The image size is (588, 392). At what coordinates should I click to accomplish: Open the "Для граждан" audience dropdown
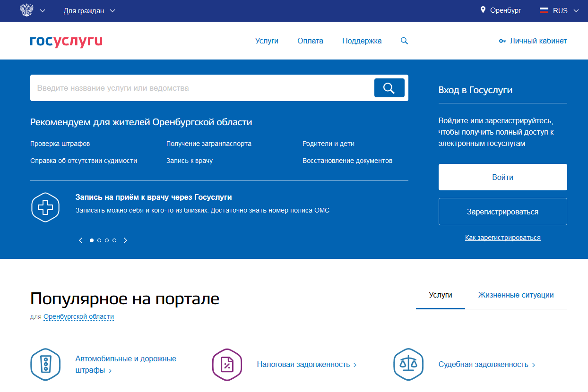point(89,11)
